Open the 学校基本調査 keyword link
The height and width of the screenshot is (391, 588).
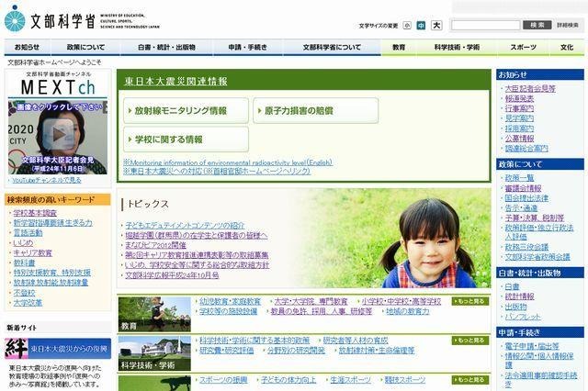pos(35,213)
